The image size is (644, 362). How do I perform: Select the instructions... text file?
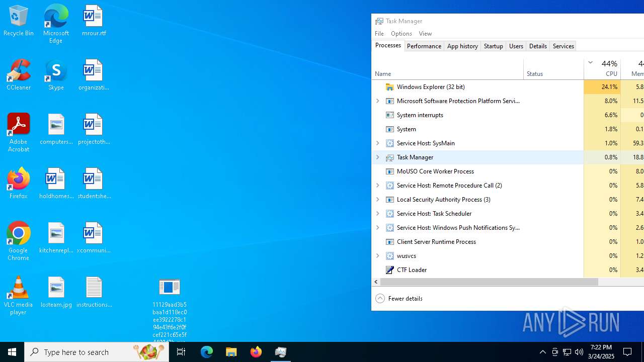point(94,292)
